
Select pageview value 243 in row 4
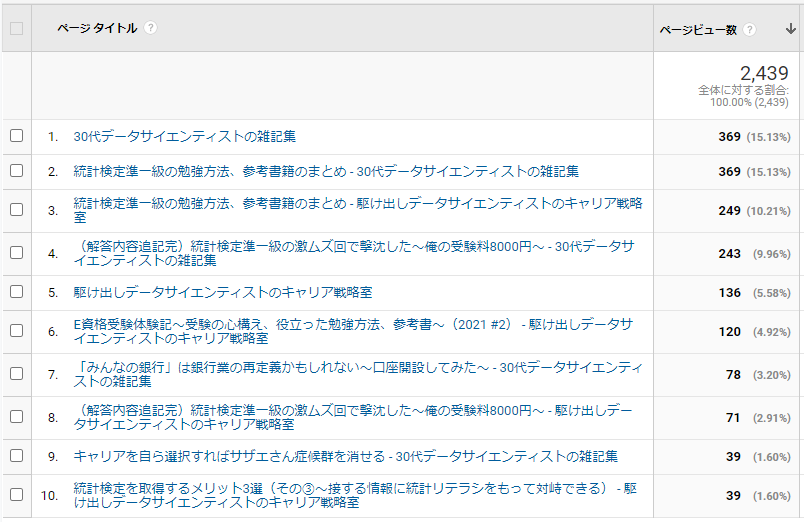(729, 254)
